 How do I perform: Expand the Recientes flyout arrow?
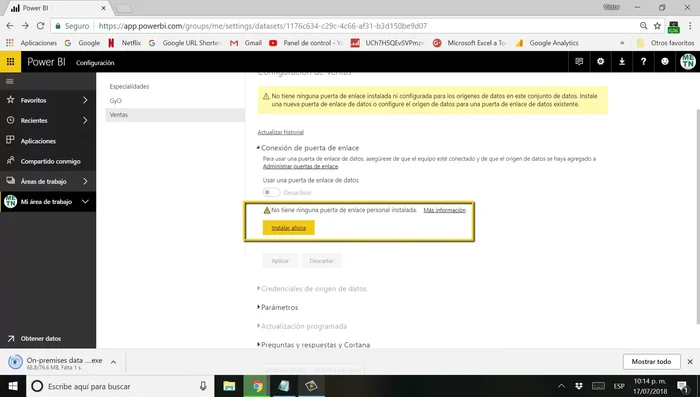(x=85, y=120)
